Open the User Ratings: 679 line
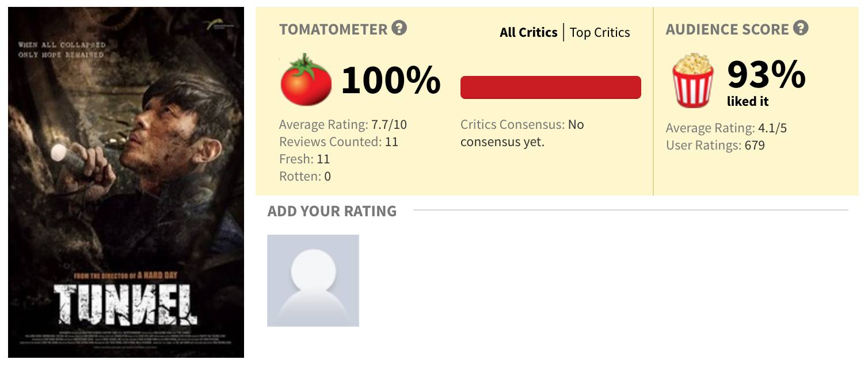 715,145
